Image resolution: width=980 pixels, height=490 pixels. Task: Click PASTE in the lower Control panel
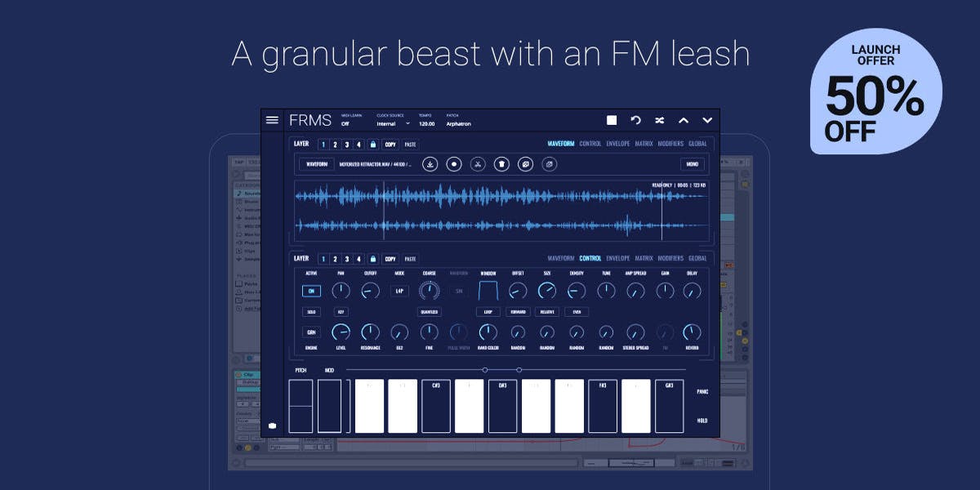pyautogui.click(x=410, y=259)
